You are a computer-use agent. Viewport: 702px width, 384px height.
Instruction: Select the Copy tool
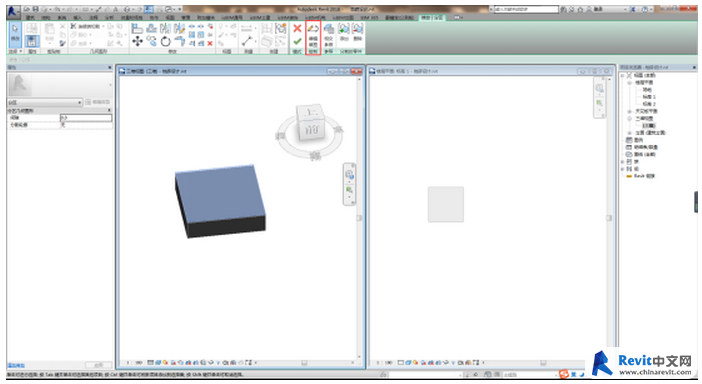point(152,42)
